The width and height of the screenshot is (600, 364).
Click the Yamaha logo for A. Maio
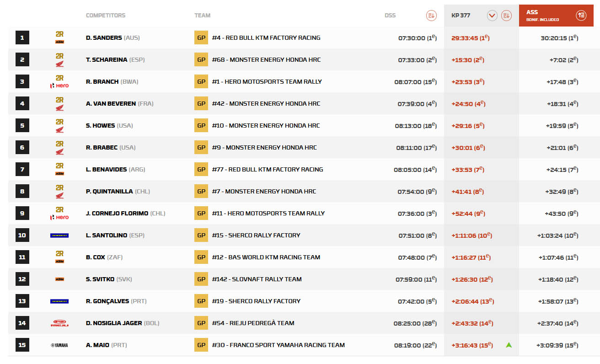59,345
